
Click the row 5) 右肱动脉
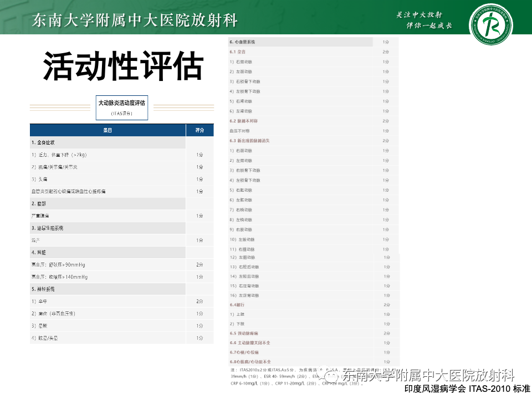pyautogui.click(x=313, y=190)
